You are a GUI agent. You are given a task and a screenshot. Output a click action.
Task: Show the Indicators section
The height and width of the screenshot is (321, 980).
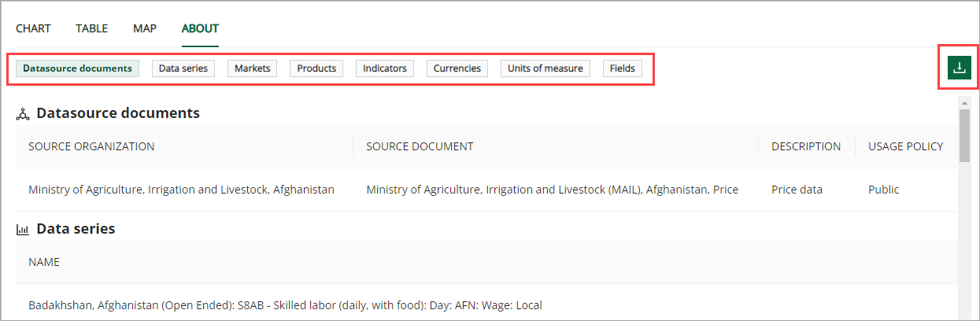click(384, 68)
